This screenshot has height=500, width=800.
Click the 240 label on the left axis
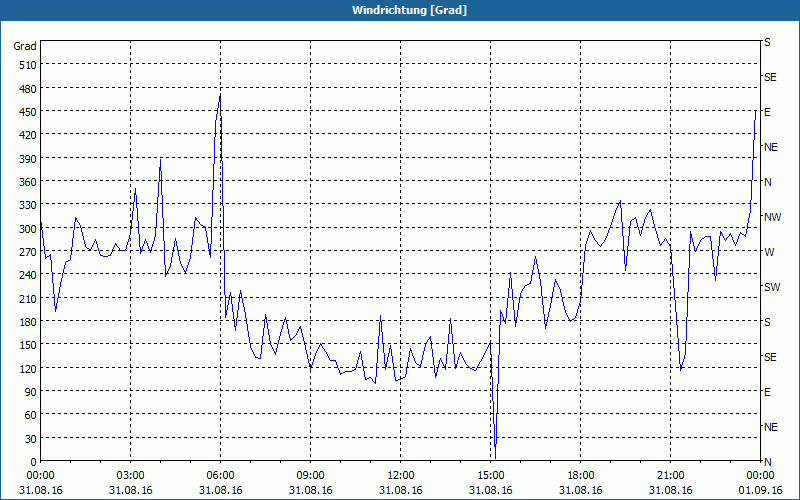point(28,275)
